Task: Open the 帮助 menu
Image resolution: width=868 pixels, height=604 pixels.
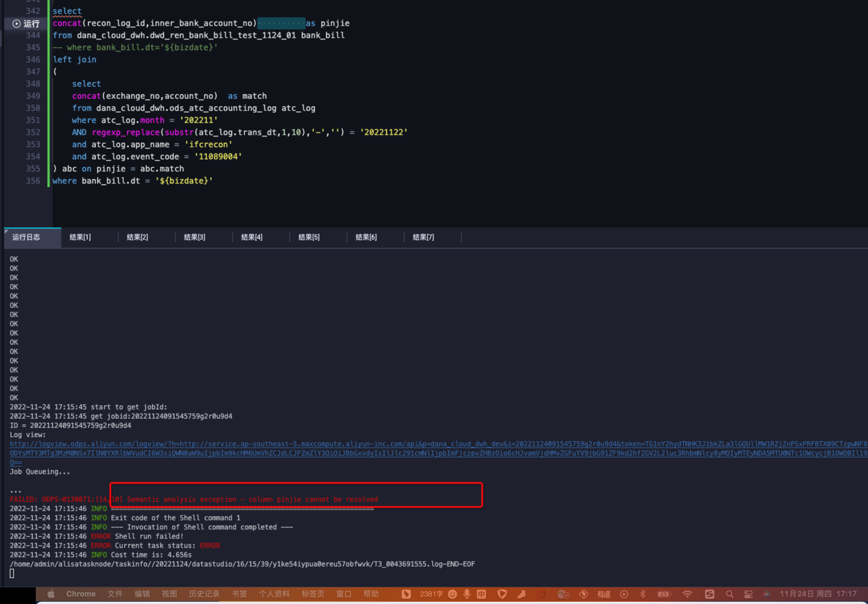Action: [x=371, y=594]
